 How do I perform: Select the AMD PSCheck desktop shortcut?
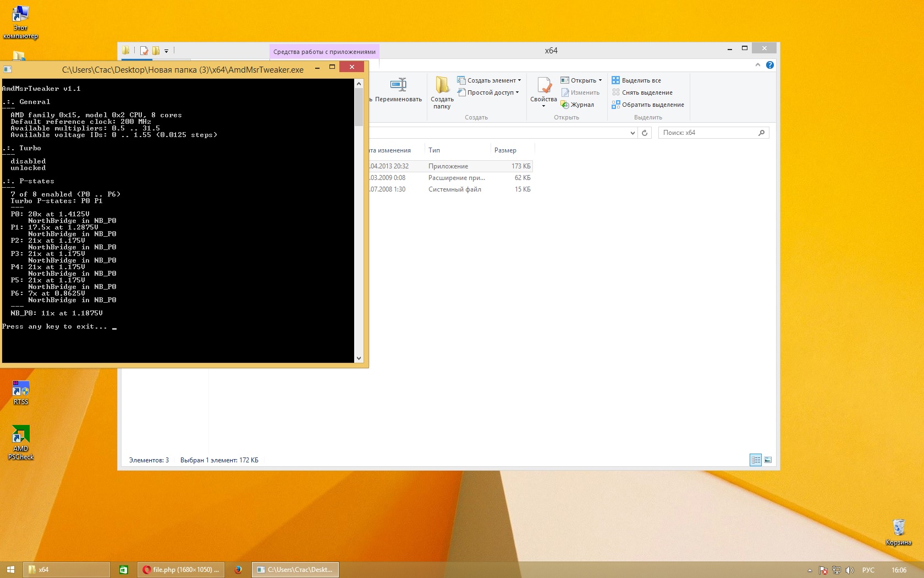tap(21, 443)
